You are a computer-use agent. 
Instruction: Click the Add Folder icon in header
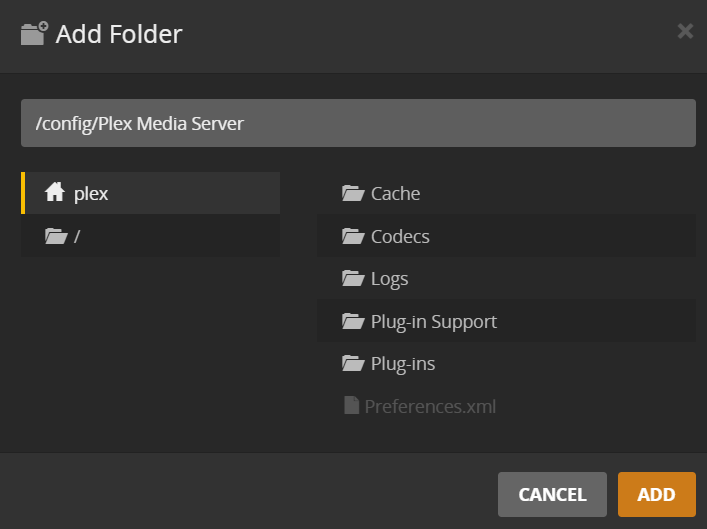click(x=34, y=33)
